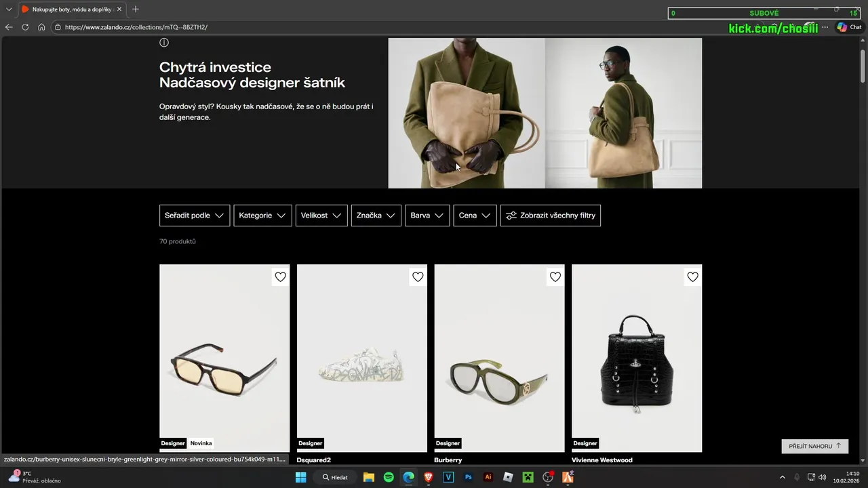Switch to Microsoft Edge in taskbar
The image size is (868, 488).
[x=409, y=477]
